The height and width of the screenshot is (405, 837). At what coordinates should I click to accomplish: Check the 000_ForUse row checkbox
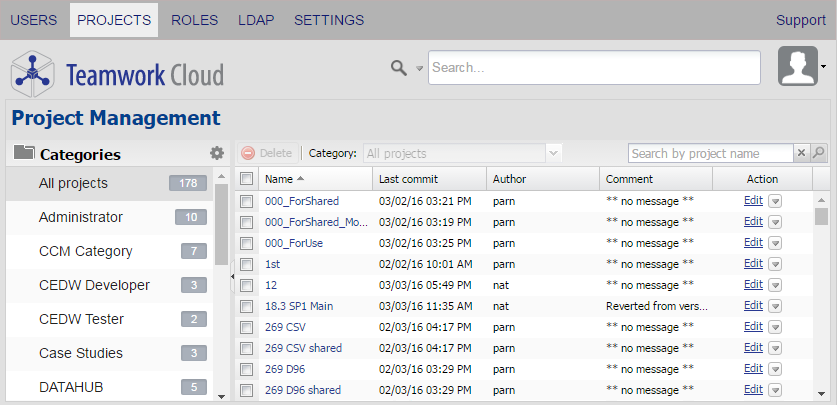coord(246,243)
